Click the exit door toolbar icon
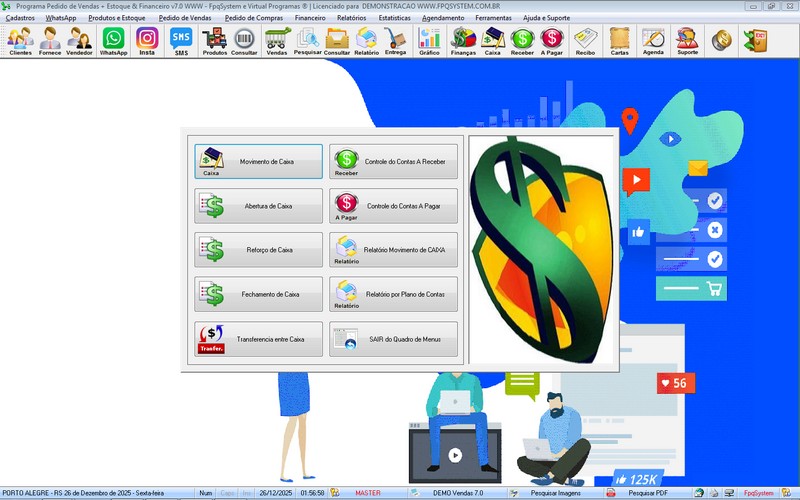This screenshot has height=500, width=800. coord(756,41)
